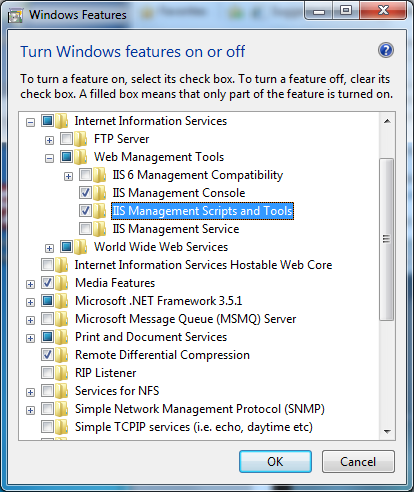Expand the Services for NFS node
This screenshot has height=492, width=414.
click(30, 392)
